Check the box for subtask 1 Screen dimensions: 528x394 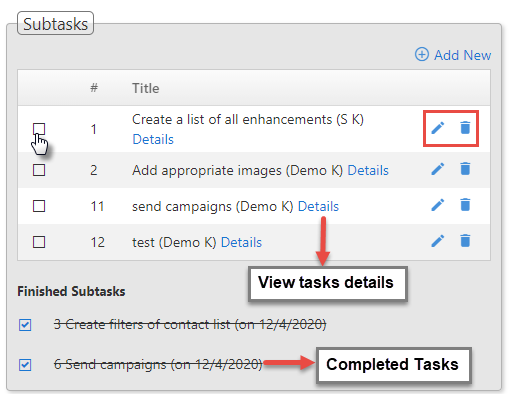[39, 129]
